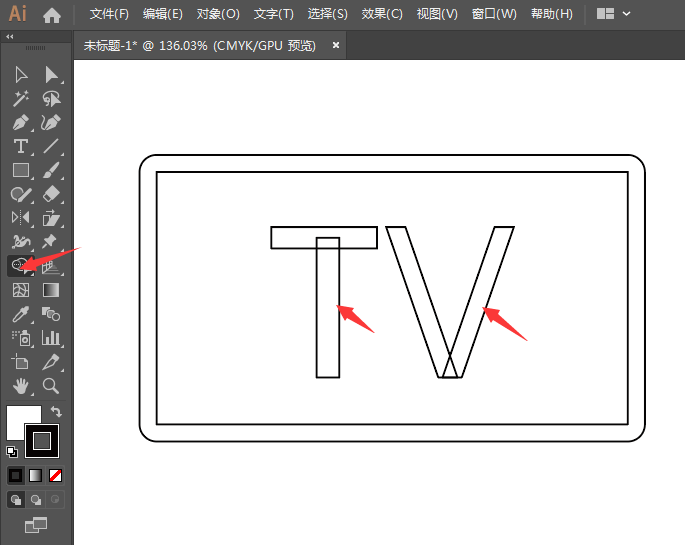The height and width of the screenshot is (545, 685).
Task: Select the Perspective Grid tool
Action: point(51,266)
